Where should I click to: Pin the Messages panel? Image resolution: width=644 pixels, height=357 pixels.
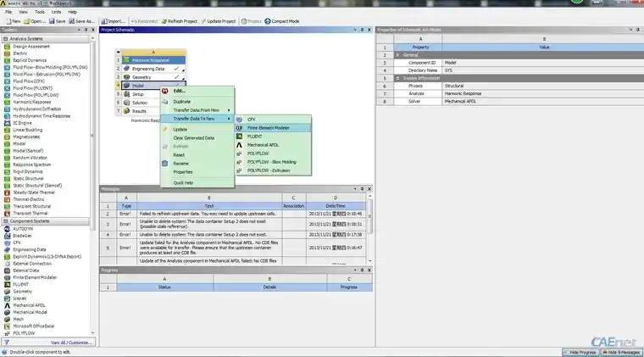[x=363, y=189]
